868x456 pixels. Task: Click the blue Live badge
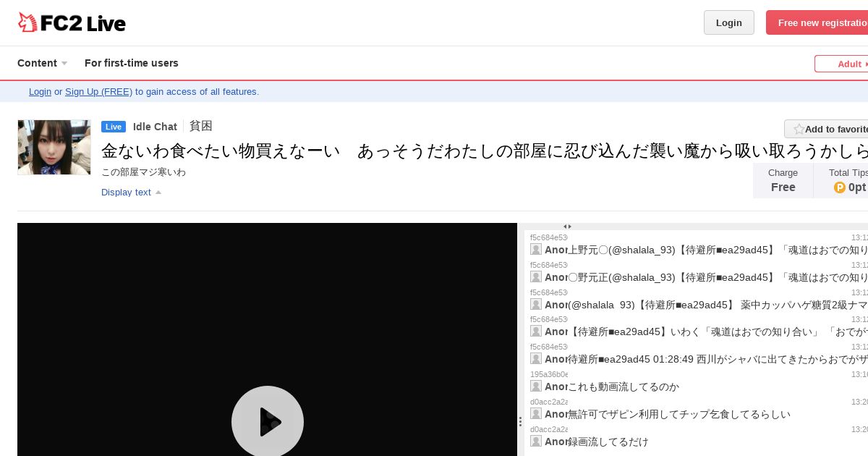114,127
